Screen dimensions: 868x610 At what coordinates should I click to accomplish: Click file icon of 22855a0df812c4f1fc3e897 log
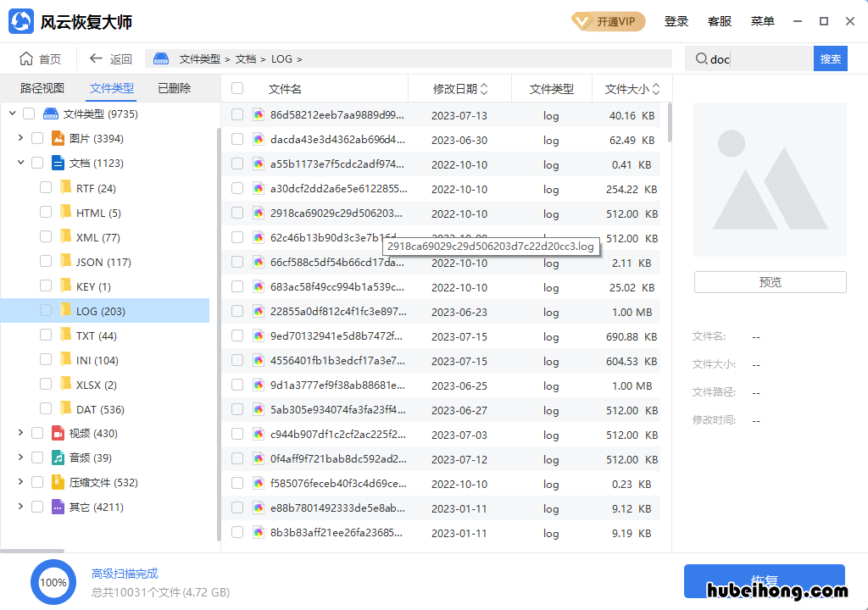(x=259, y=311)
